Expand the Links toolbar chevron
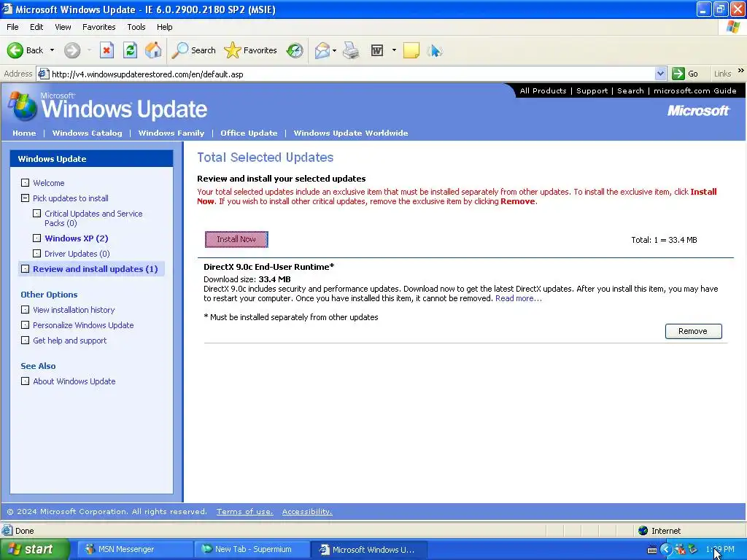The width and height of the screenshot is (747, 560). [x=741, y=71]
